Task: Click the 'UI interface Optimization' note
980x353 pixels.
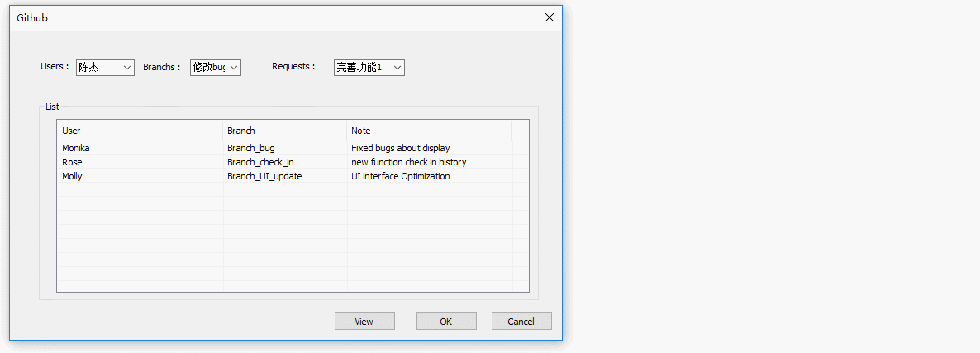Action: point(401,176)
